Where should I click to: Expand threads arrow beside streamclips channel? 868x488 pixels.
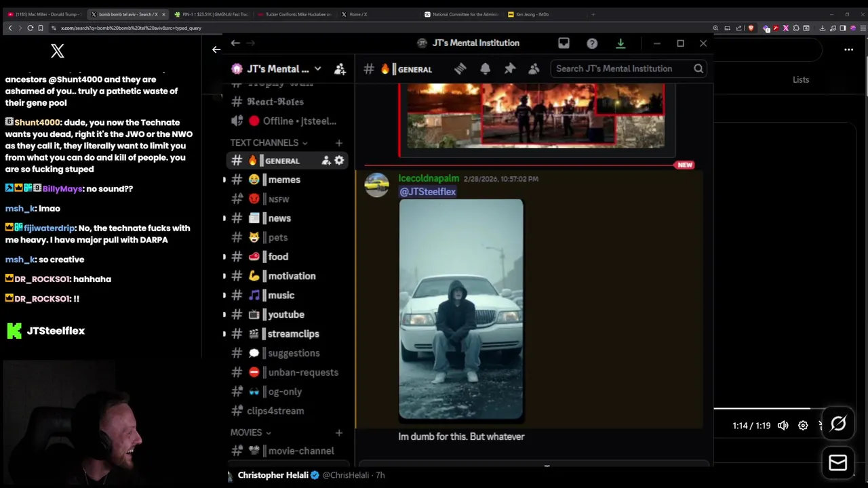coord(224,333)
